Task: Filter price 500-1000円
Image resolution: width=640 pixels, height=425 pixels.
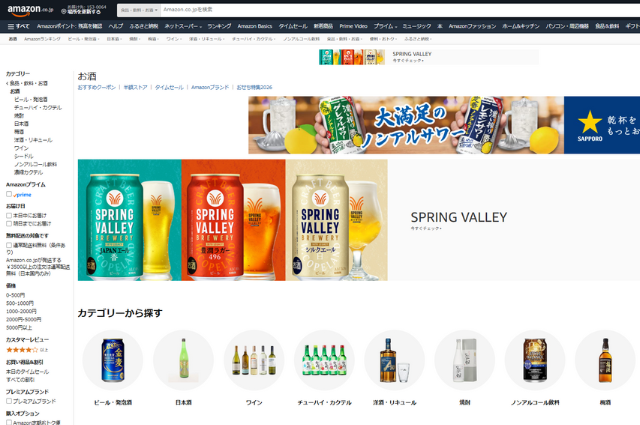Action: pyautogui.click(x=20, y=303)
